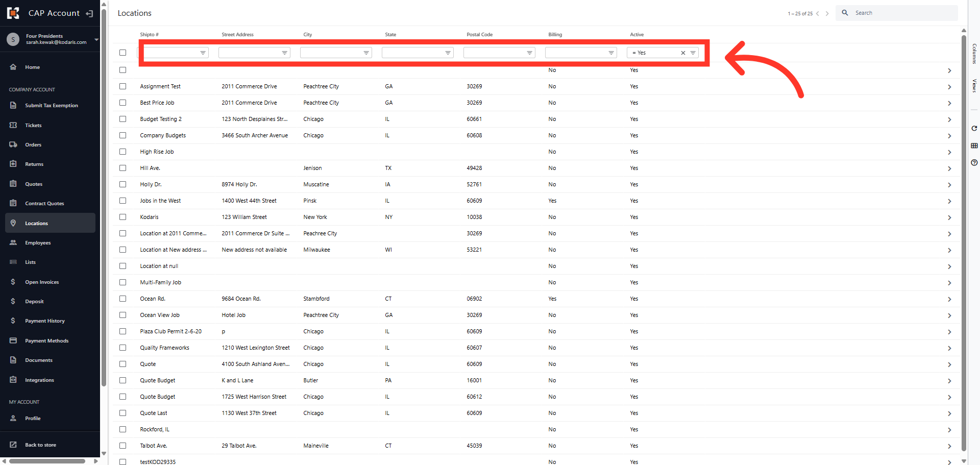The image size is (980, 465).
Task: Click the refresh icon on right rail
Action: click(x=974, y=128)
